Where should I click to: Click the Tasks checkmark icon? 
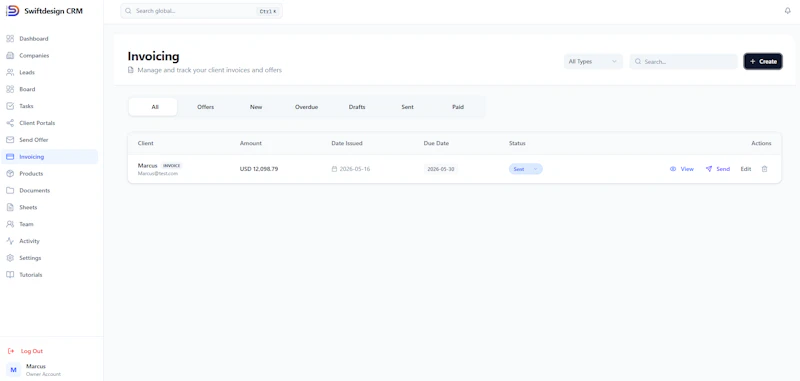pyautogui.click(x=10, y=106)
